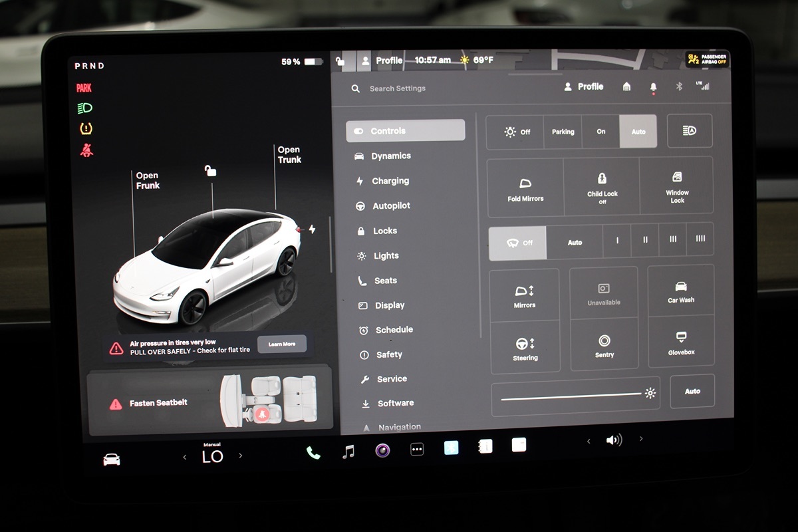Viewport: 798px width, 532px height.
Task: Enable Sentry mode
Action: pyautogui.click(x=604, y=345)
